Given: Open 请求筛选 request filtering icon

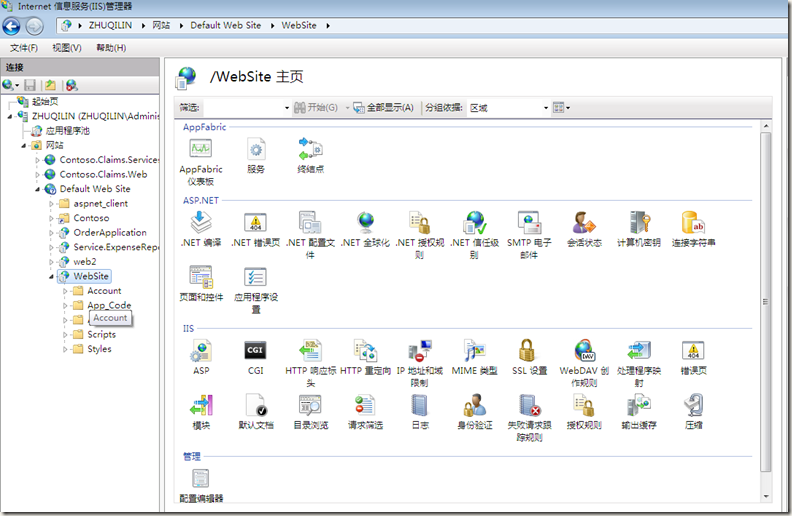Looking at the screenshot, I should pos(365,412).
